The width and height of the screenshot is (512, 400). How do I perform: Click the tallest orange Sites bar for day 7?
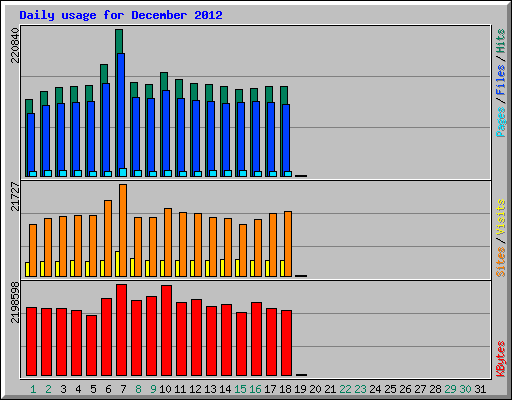click(x=123, y=230)
